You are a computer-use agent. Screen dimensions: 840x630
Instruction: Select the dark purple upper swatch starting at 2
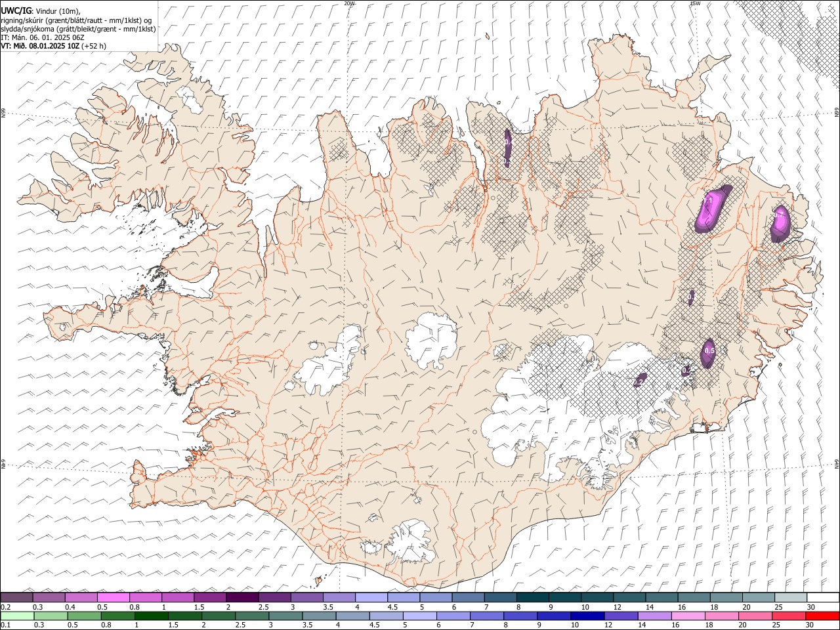click(242, 597)
